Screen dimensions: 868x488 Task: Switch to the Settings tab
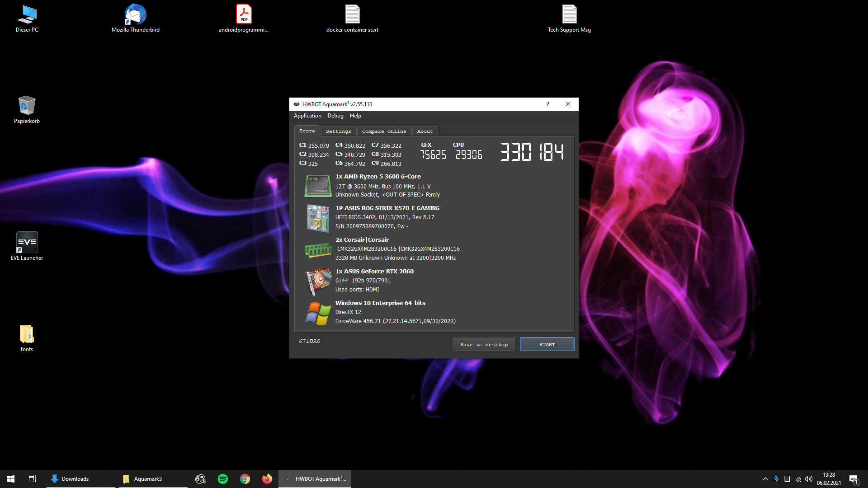pyautogui.click(x=338, y=131)
